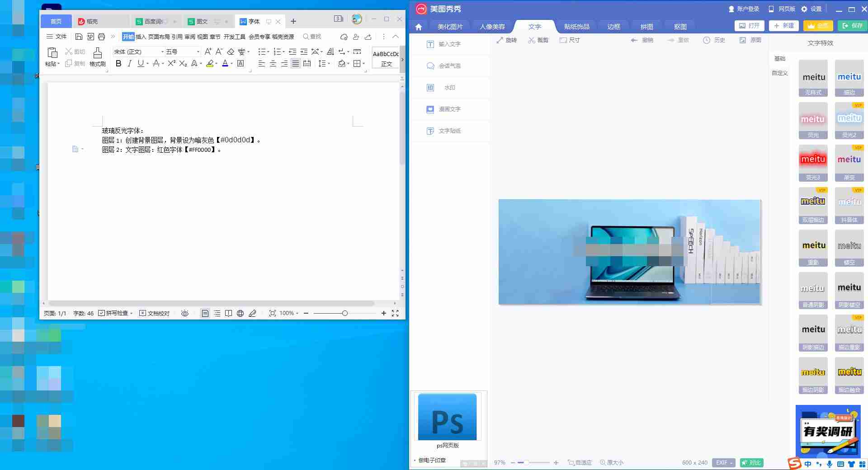Toggle the 拼写检查 spelling check checkbox

pyautogui.click(x=102, y=313)
